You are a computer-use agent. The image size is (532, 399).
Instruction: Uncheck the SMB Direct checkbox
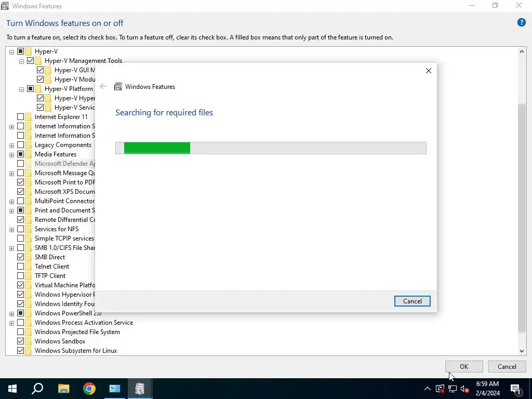point(20,257)
